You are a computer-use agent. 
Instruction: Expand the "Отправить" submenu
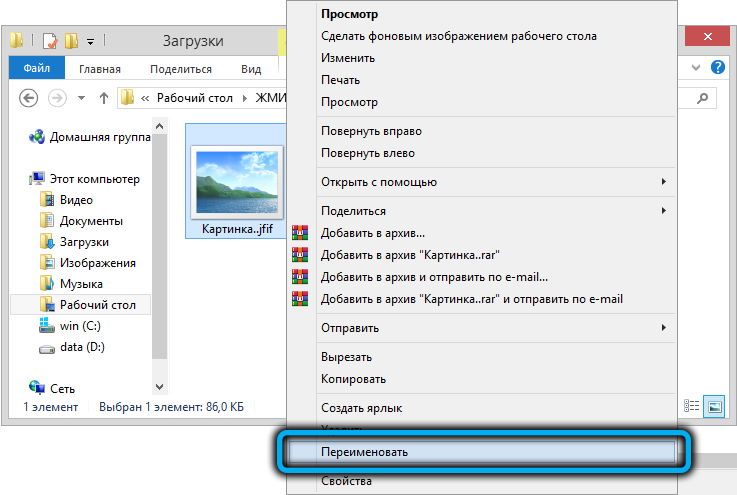pyautogui.click(x=663, y=328)
